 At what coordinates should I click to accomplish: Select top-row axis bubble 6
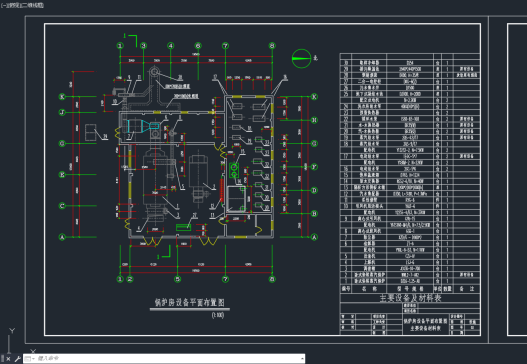tap(198, 46)
